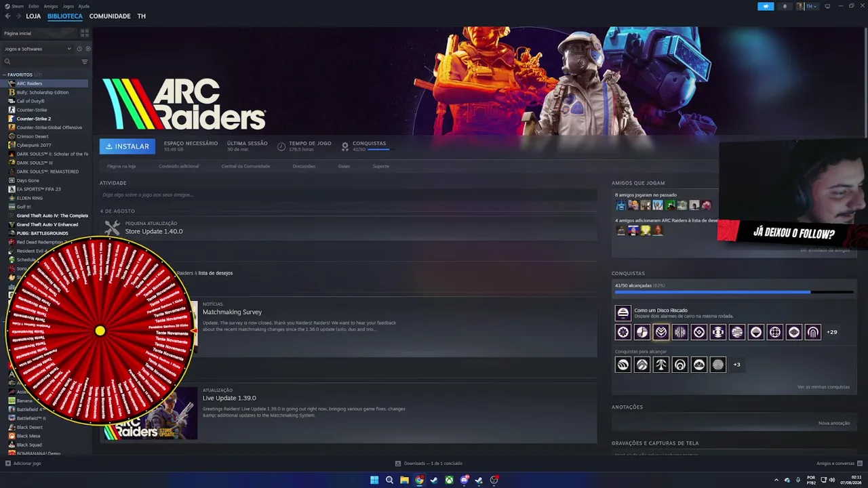The width and height of the screenshot is (868, 488).
Task: Select Call of Duty in the library
Action: pyautogui.click(x=45, y=101)
